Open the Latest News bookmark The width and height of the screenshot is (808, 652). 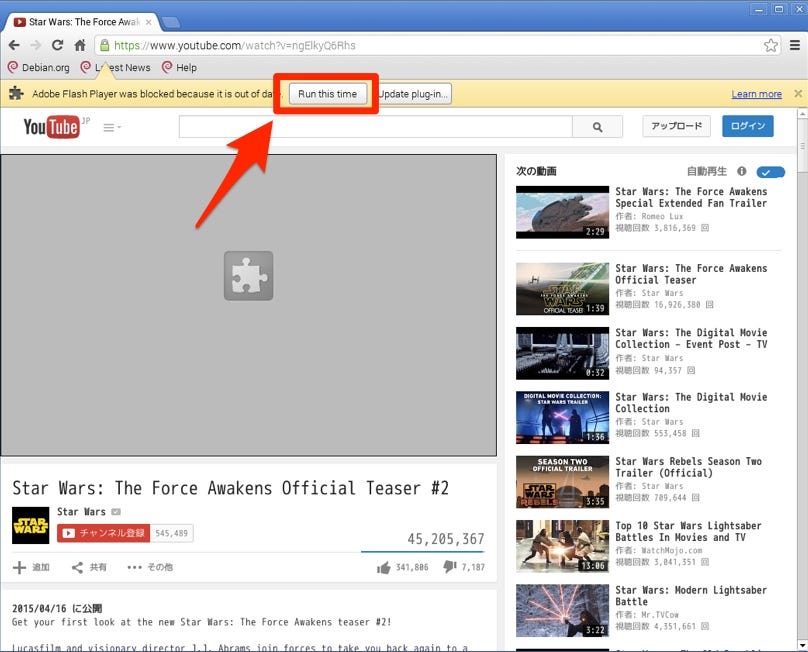(x=116, y=68)
